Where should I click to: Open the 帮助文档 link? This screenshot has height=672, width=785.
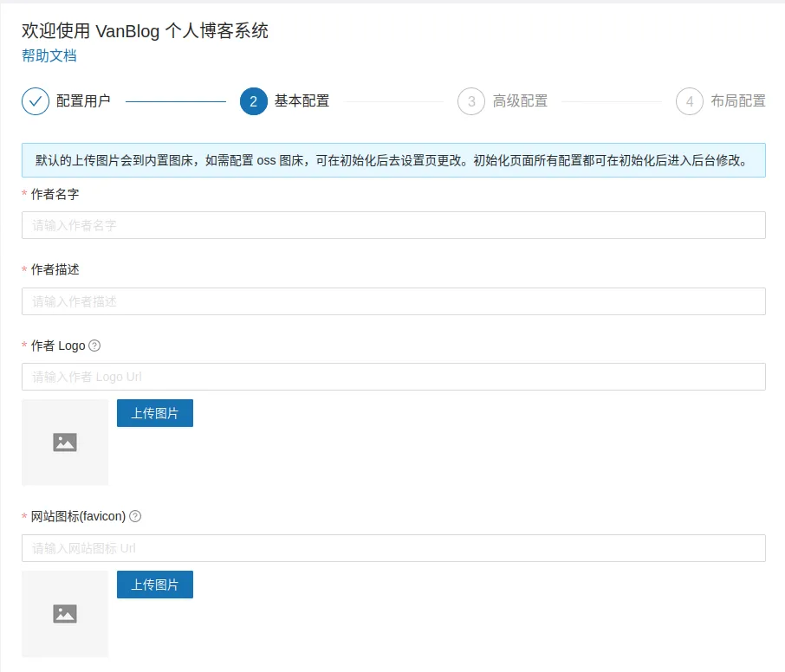click(49, 55)
